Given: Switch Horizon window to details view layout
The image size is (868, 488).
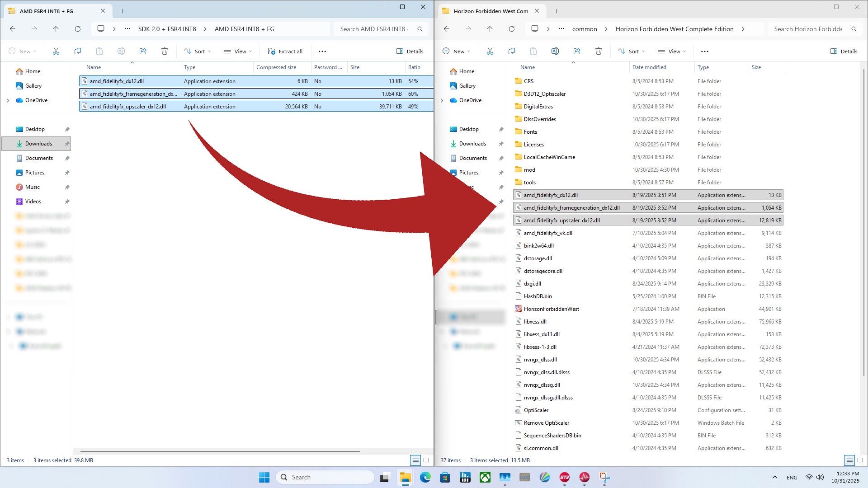Looking at the screenshot, I should pos(849,460).
